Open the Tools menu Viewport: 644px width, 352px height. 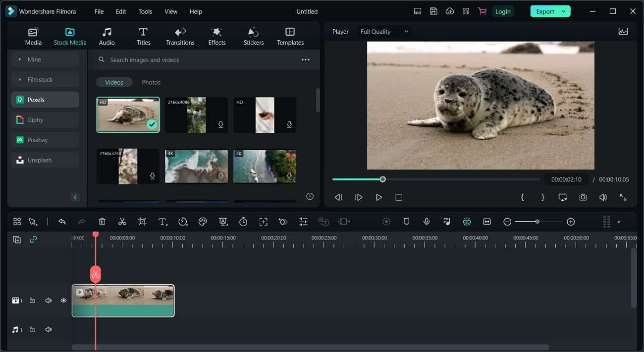[x=145, y=11]
